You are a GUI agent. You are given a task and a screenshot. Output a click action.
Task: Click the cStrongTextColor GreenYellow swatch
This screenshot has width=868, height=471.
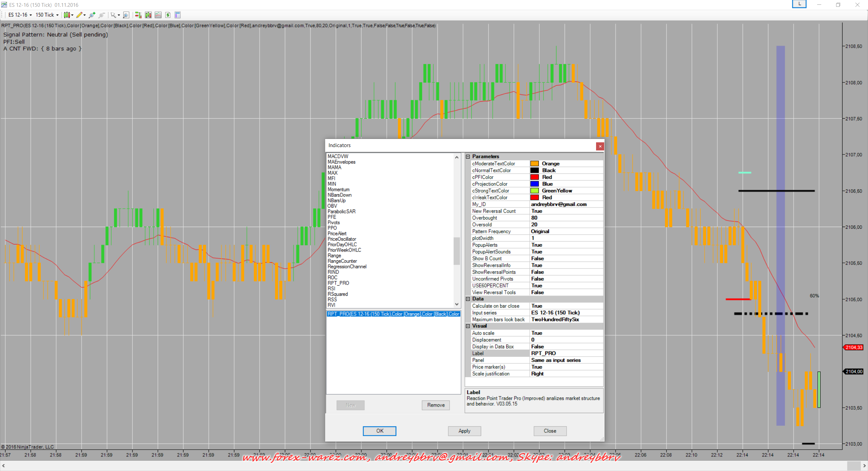click(x=535, y=191)
